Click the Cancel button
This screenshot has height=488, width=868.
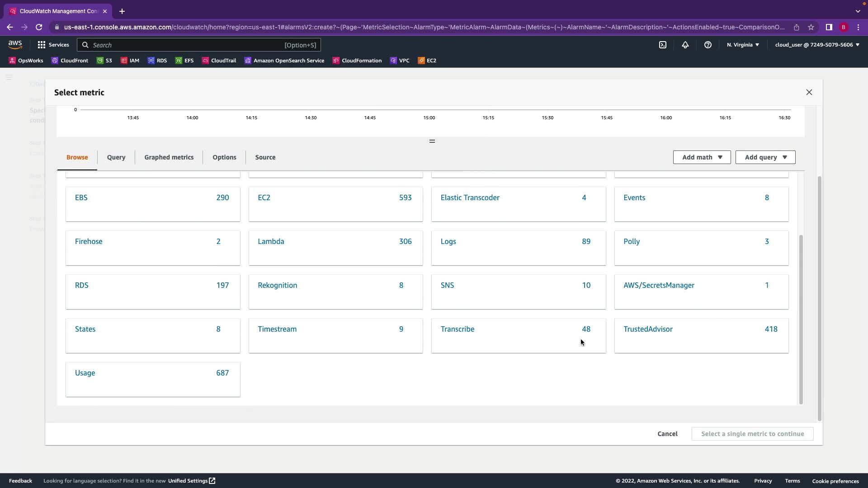click(667, 434)
